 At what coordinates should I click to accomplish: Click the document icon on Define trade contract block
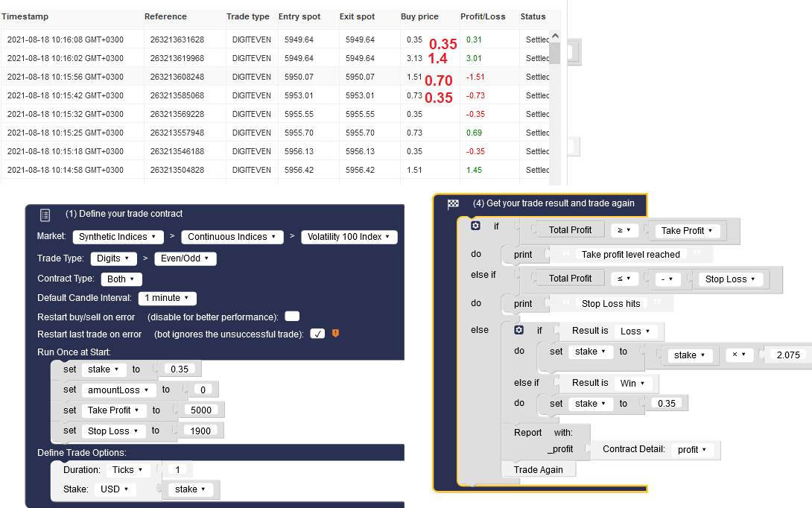point(45,214)
